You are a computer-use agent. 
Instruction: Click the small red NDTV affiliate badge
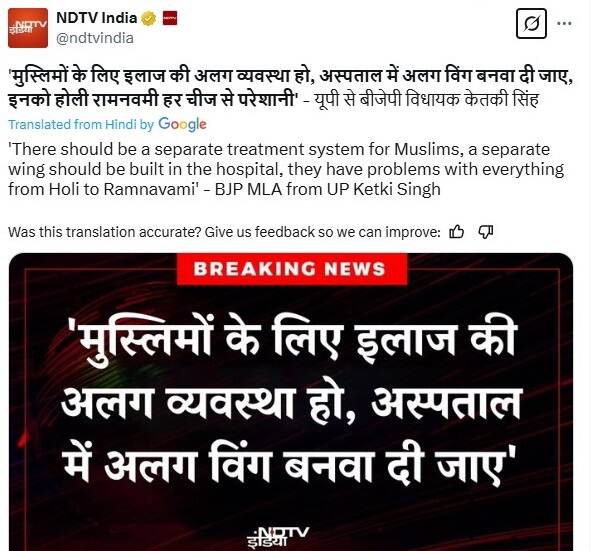point(170,18)
